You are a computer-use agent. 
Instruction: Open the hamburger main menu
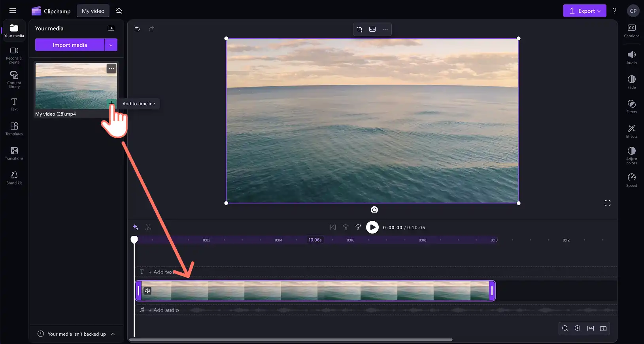click(13, 11)
